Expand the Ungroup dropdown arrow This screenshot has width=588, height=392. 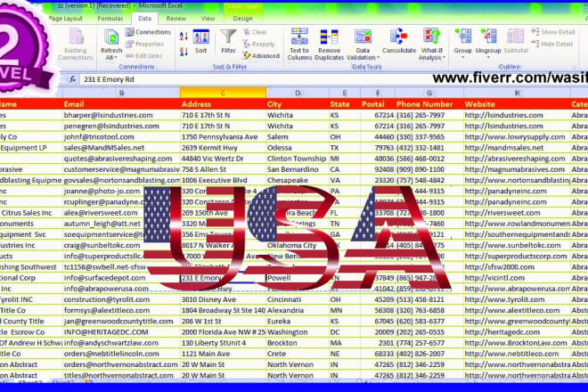click(488, 57)
